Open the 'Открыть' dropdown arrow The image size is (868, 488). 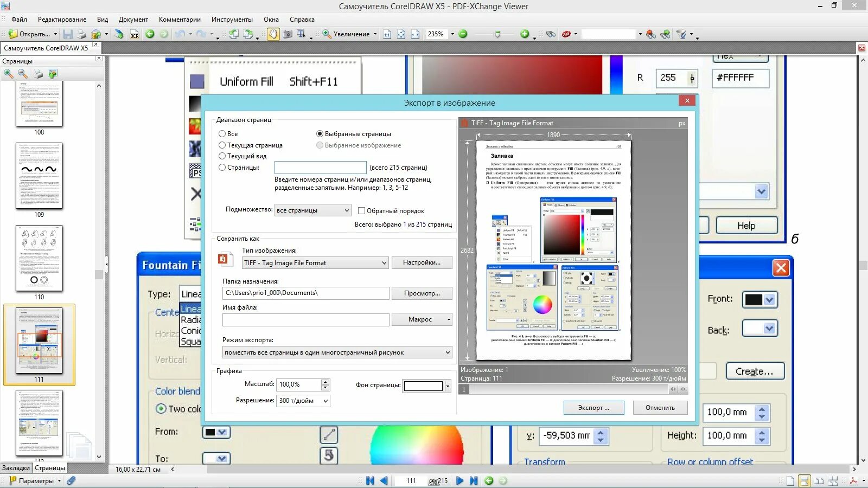(x=55, y=34)
